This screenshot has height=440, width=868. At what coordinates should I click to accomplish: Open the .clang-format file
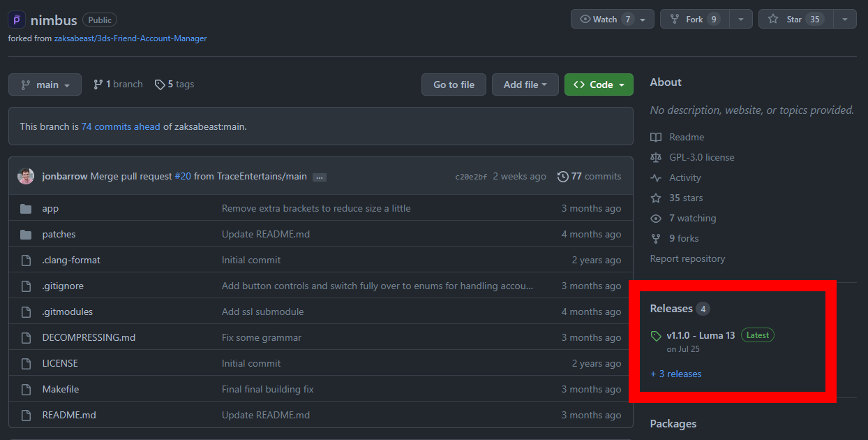[x=71, y=260]
